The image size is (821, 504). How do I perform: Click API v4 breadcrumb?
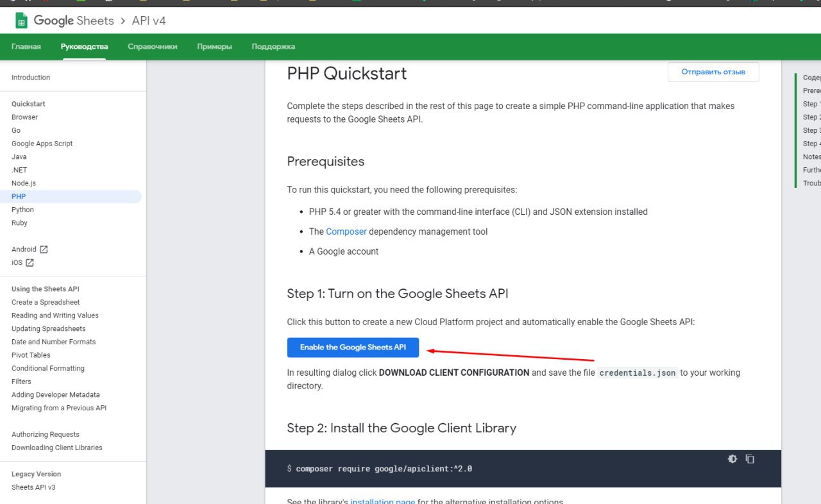click(x=149, y=21)
